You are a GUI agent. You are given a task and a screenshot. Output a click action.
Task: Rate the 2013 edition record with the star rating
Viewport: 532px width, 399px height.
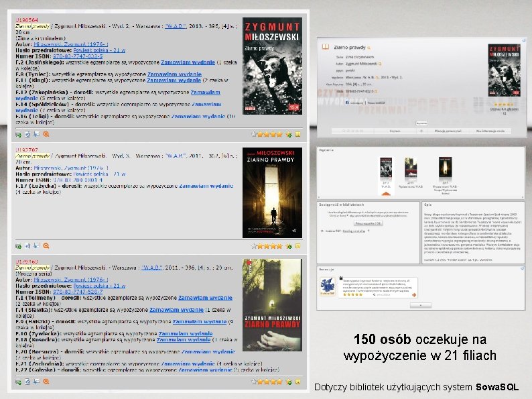[267, 134]
